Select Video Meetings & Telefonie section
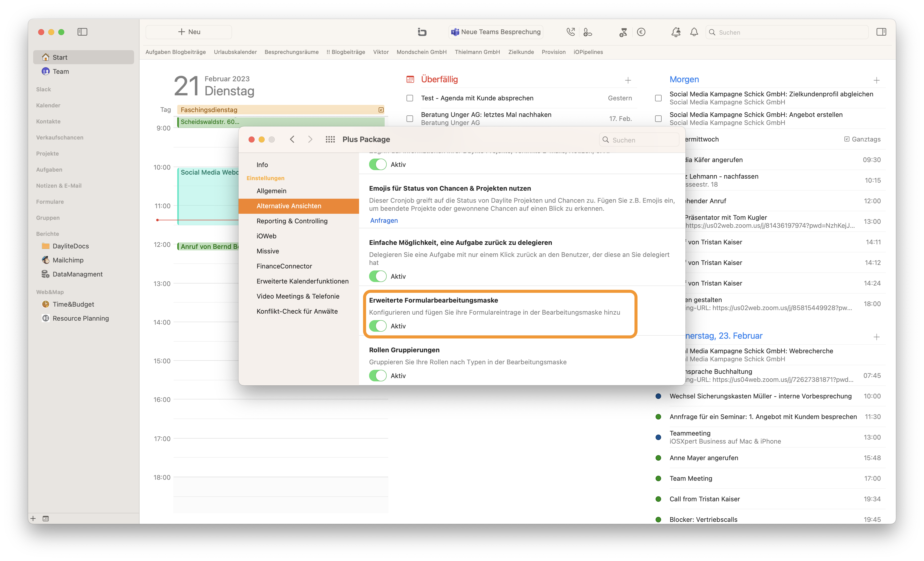The image size is (924, 561). click(x=299, y=296)
